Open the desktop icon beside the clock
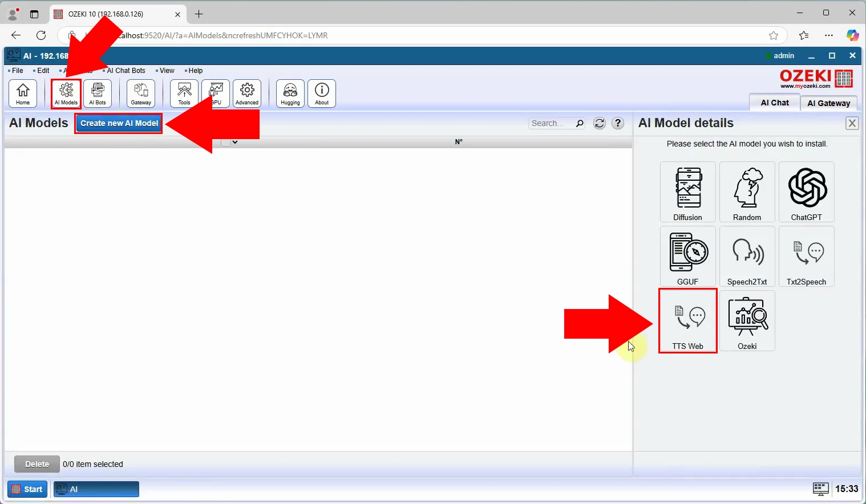Image resolution: width=866 pixels, height=504 pixels. (820, 489)
